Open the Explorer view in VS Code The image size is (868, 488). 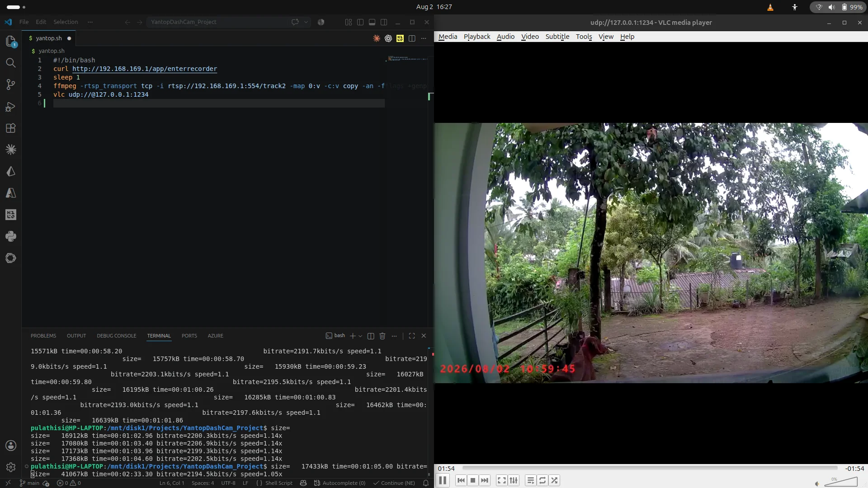point(11,41)
